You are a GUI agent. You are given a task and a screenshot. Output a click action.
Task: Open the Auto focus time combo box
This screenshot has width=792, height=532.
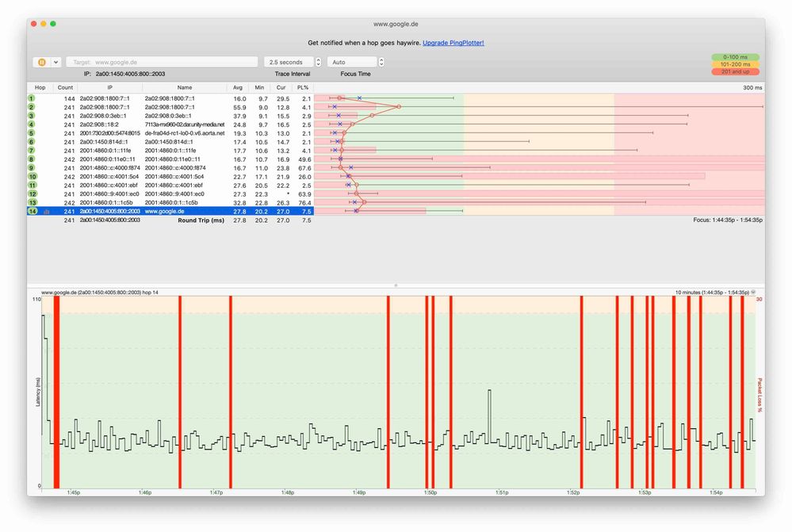(x=352, y=62)
